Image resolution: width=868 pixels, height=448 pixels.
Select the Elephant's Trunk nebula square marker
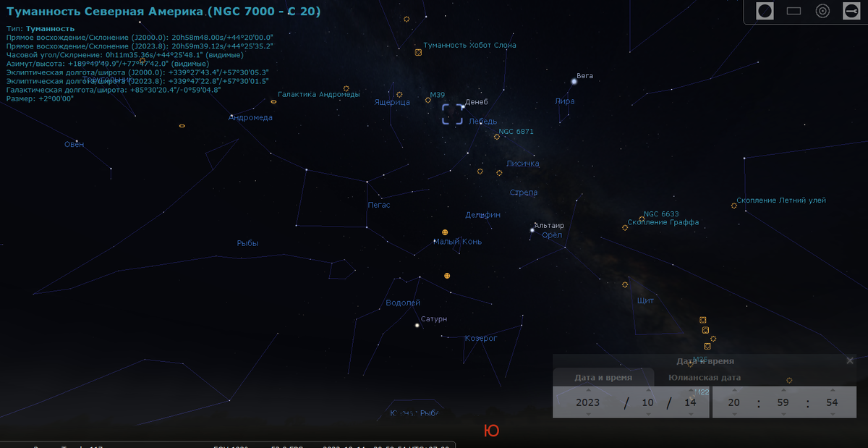418,52
